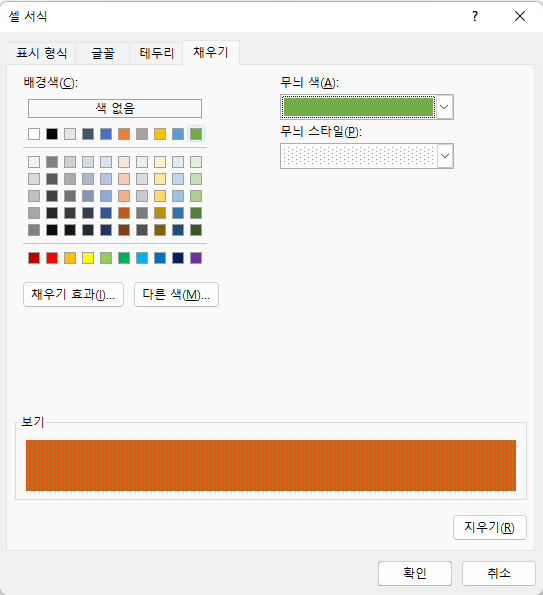The image size is (543, 595).
Task: Pick the light sky blue swatch in the top theme row
Action: pyautogui.click(x=178, y=134)
